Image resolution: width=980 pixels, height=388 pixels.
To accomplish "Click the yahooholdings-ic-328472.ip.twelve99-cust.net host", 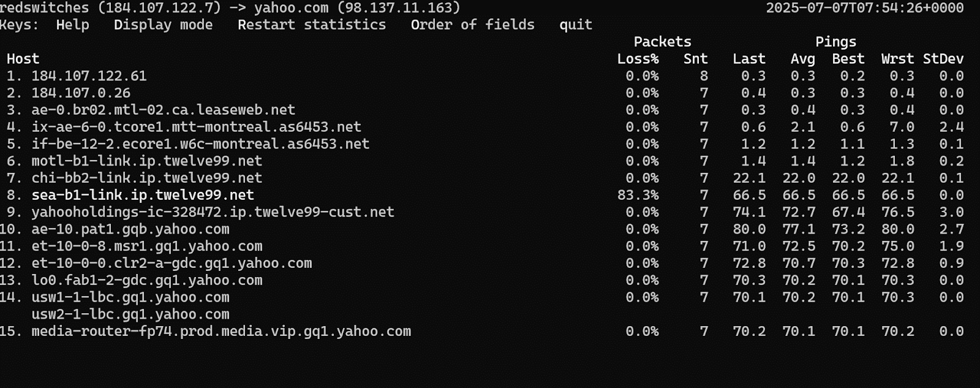I will [213, 212].
